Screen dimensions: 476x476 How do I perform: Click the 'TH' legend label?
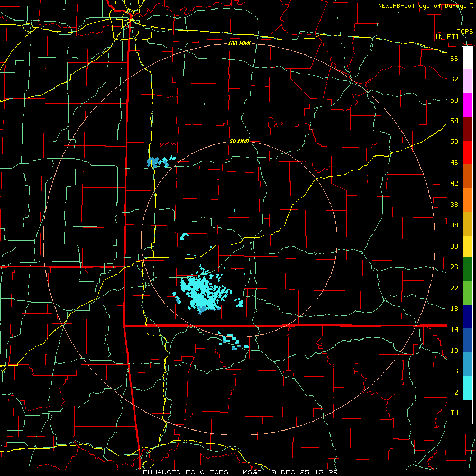point(454,413)
